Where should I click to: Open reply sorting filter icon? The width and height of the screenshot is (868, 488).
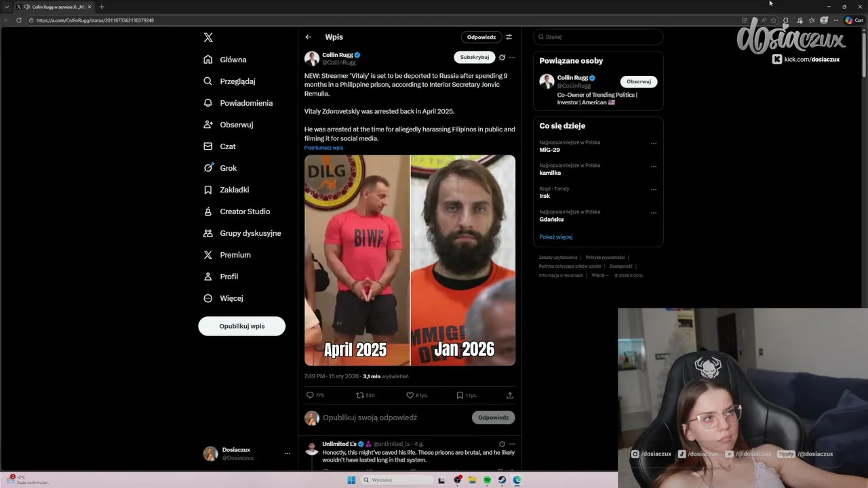(x=509, y=37)
